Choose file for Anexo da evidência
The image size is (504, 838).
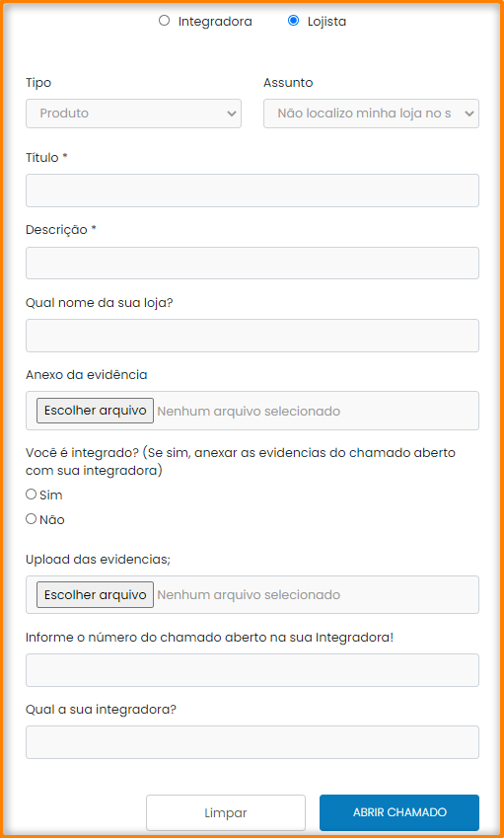[x=95, y=411]
